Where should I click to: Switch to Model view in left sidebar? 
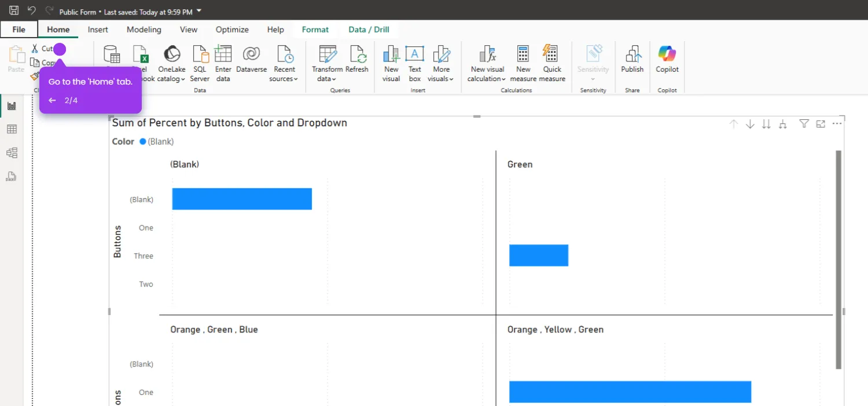point(12,153)
